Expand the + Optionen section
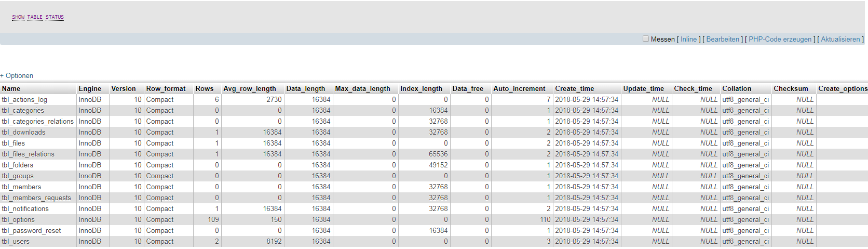The width and height of the screenshot is (868, 249). click(x=17, y=75)
